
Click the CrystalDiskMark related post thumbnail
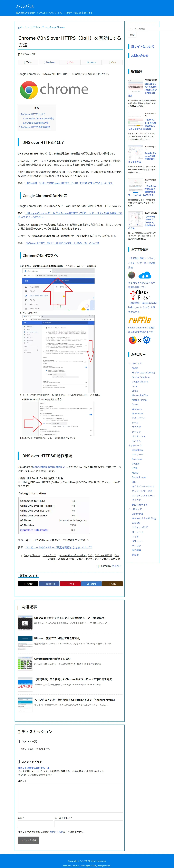(25, 664)
